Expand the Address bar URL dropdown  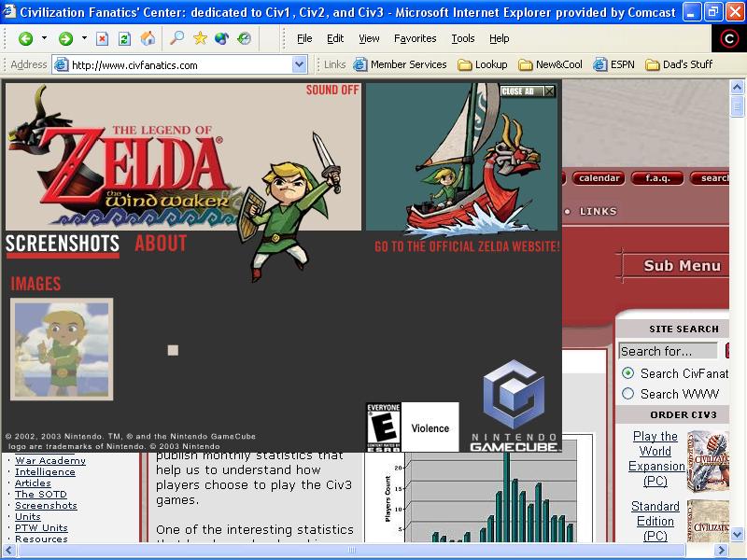pyautogui.click(x=299, y=64)
